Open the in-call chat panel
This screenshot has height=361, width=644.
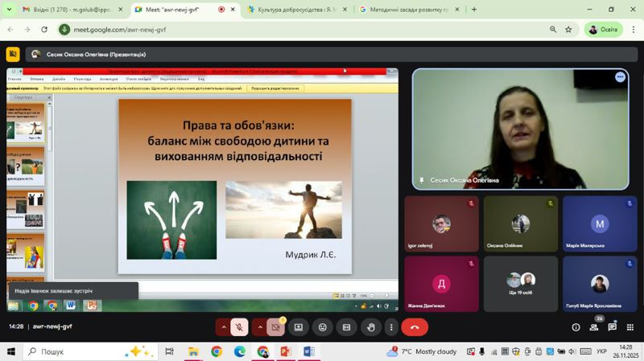(613, 327)
